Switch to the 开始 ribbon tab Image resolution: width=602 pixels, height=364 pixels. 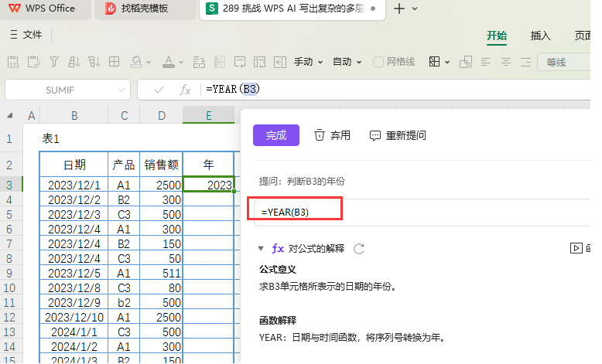[497, 36]
